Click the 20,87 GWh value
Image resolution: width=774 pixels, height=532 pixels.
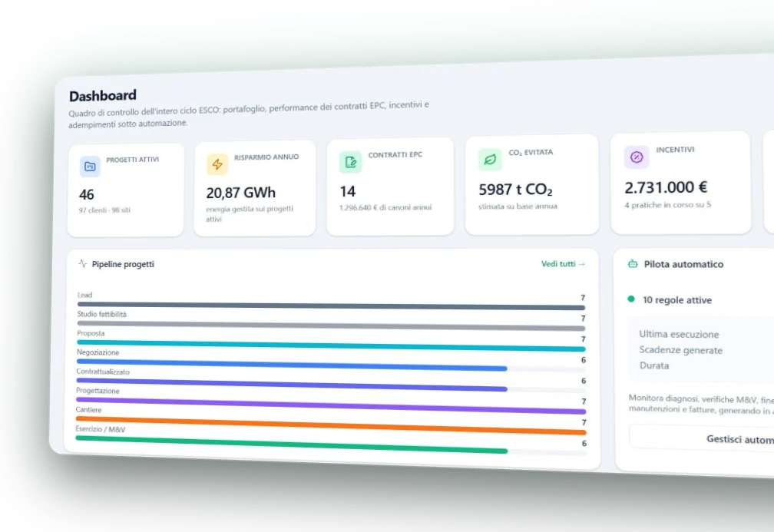pos(241,193)
